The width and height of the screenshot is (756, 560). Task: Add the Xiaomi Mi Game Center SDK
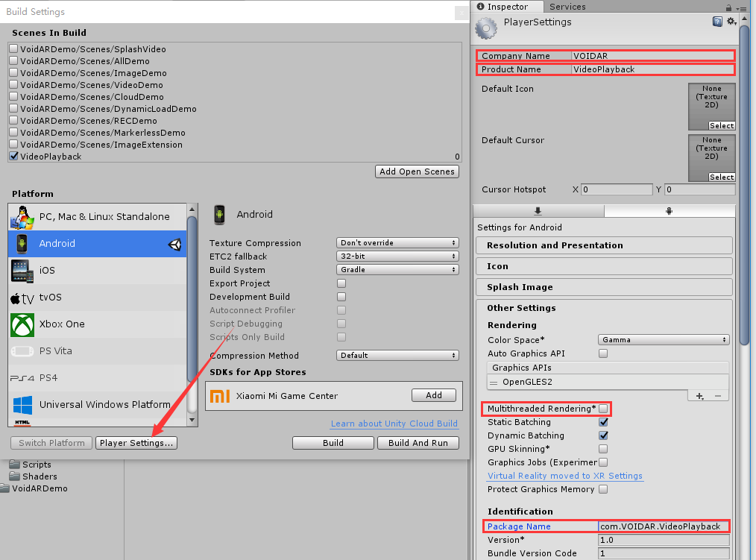point(434,395)
